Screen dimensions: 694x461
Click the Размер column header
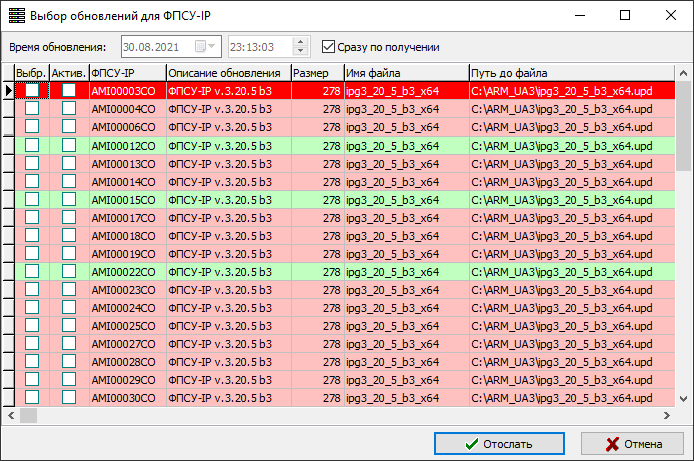coord(316,73)
